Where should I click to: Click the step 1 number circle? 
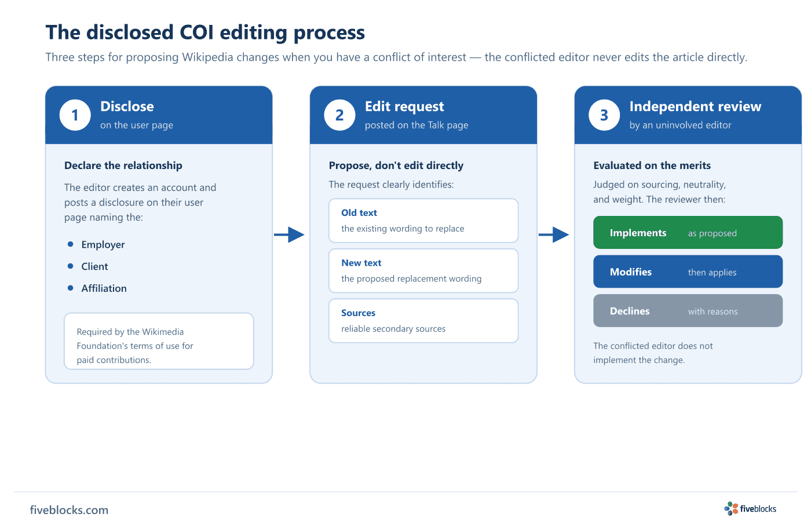75,115
